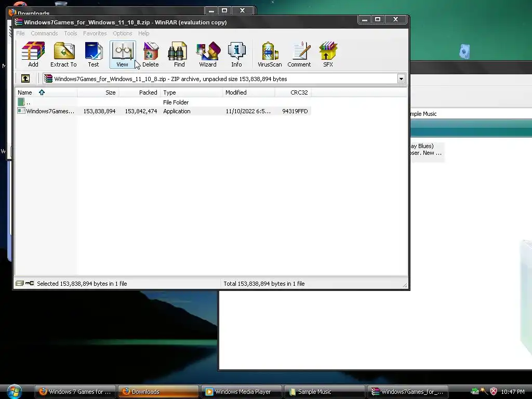Open the Help menu
The width and height of the screenshot is (532, 399).
[143, 33]
